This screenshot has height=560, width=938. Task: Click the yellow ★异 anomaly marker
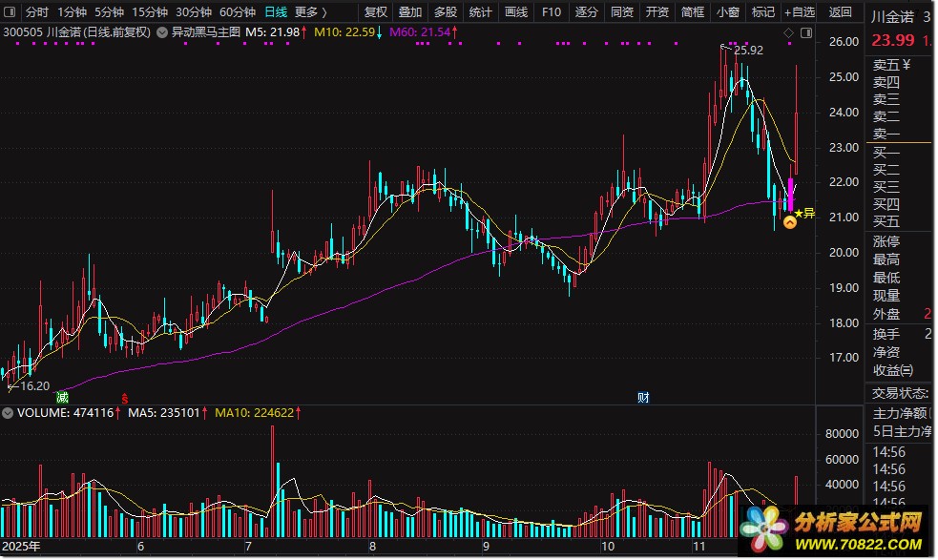point(804,213)
